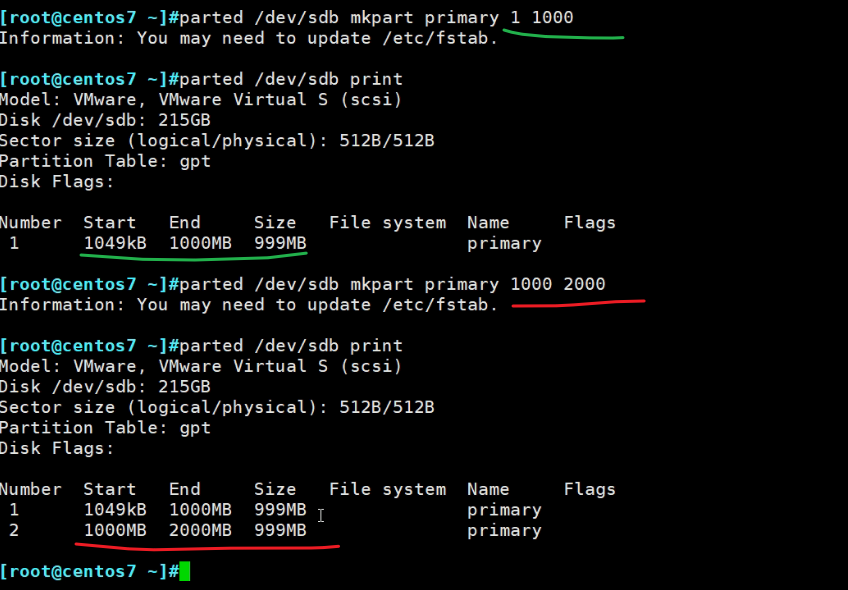Click the 1049kB start value in the first table

click(115, 243)
